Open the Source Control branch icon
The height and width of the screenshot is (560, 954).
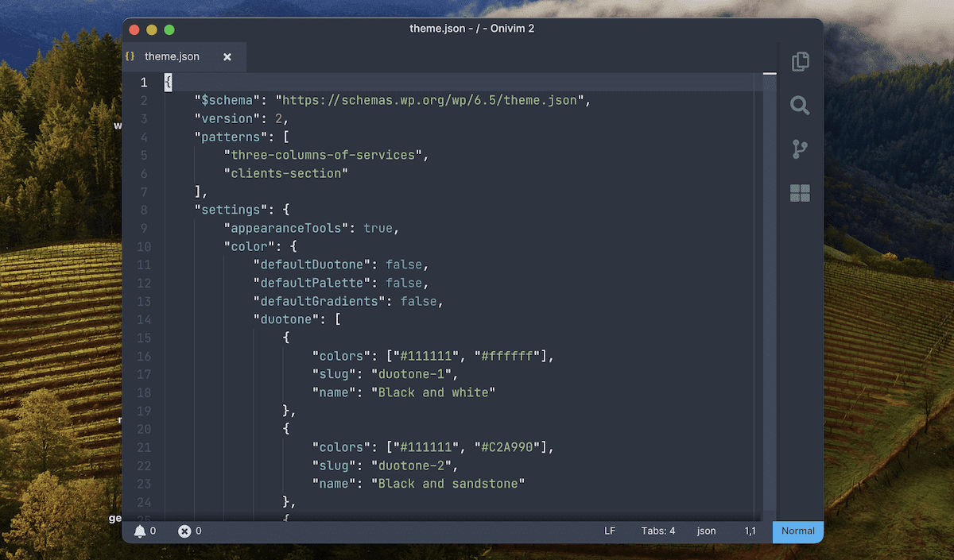click(800, 149)
